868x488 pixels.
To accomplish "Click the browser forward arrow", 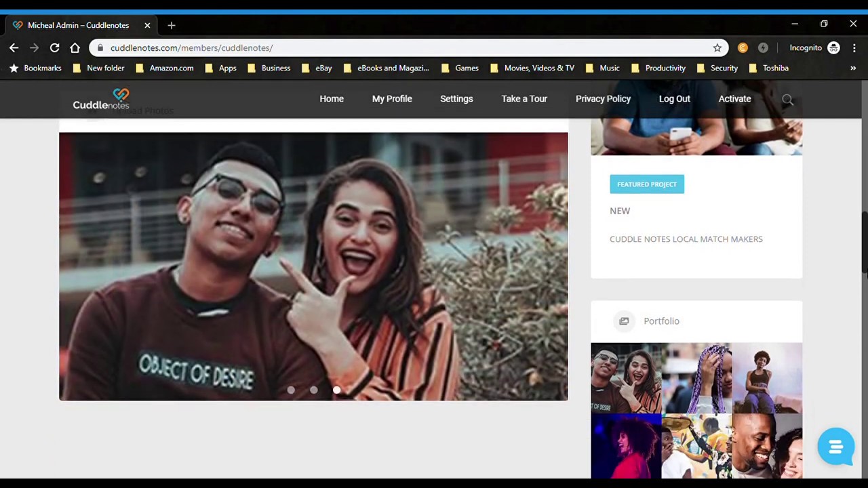I will pyautogui.click(x=34, y=47).
